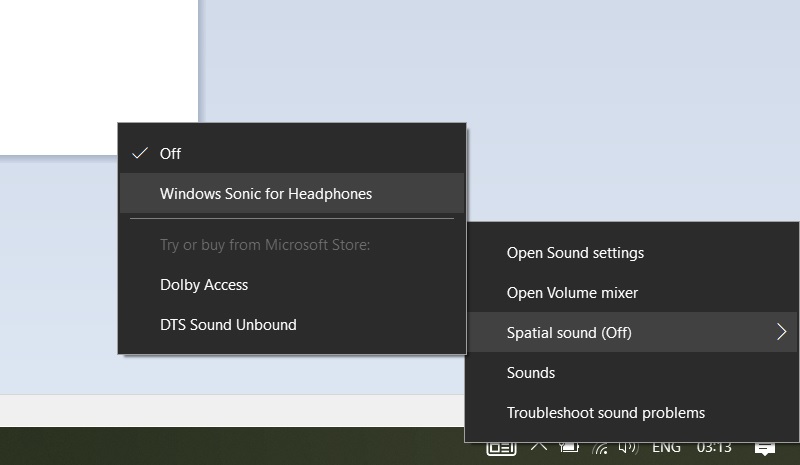Screen dimensions: 800x465
Task: Show hidden tray icons with the up caret
Action: point(539,447)
